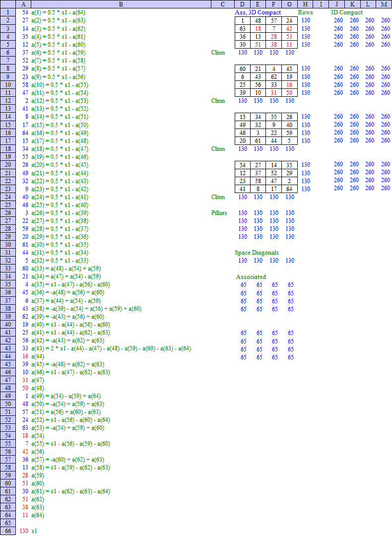The height and width of the screenshot is (536, 392).
Task: Click formula a(57) in row 57
Action: point(67,460)
